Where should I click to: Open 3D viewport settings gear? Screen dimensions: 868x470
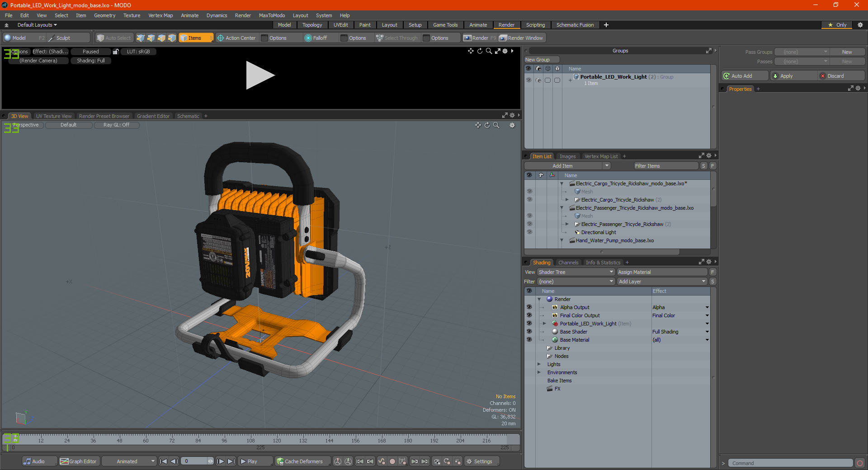512,125
